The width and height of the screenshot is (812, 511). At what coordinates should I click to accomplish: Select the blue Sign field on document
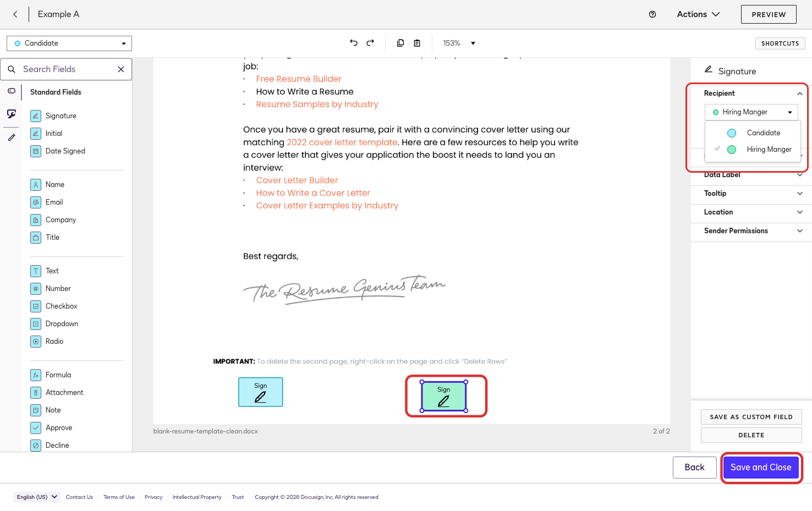point(261,392)
